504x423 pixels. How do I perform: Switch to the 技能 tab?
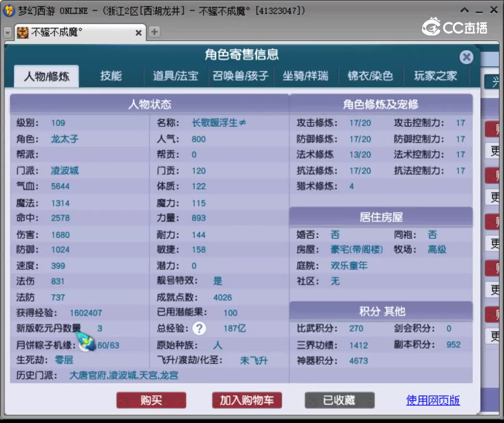pyautogui.click(x=111, y=76)
